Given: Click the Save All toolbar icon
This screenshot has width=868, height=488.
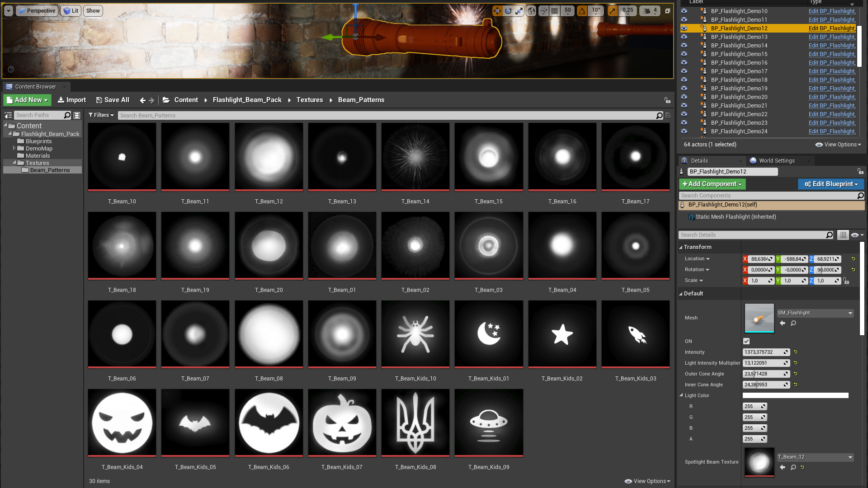Looking at the screenshot, I should click(99, 100).
